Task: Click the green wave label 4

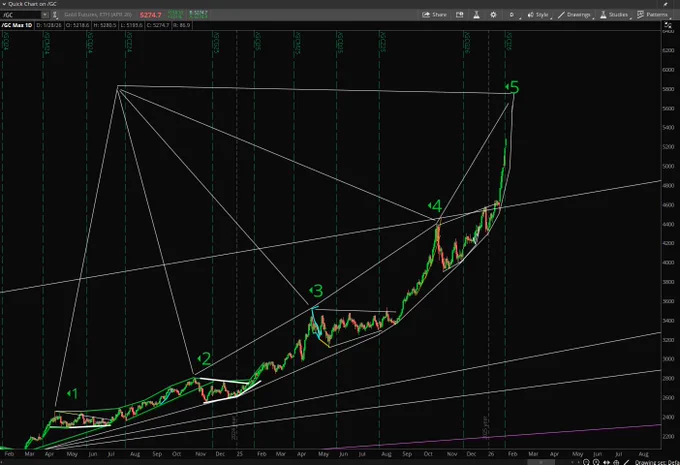Action: click(x=435, y=206)
